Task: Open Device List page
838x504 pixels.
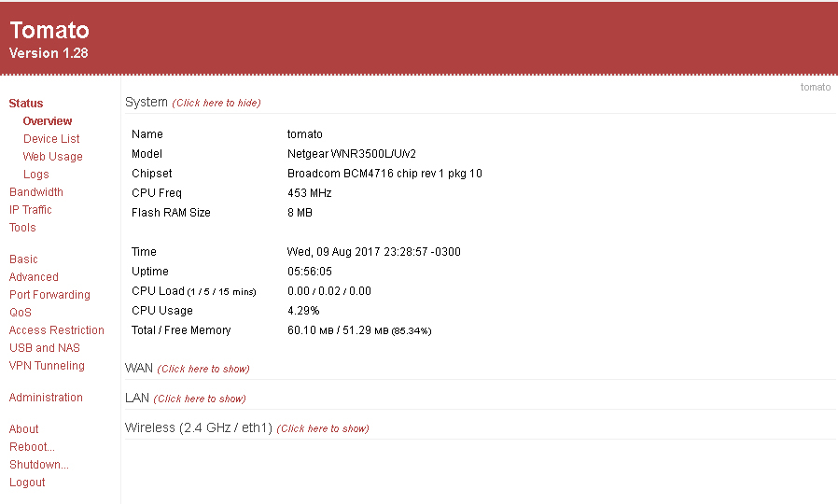Action: [51, 138]
